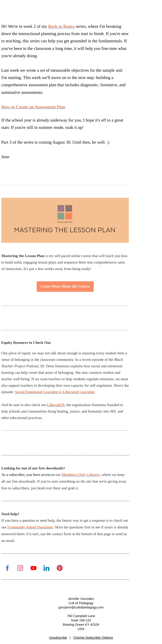Open How to Create an Assessment Plan
The width and height of the screenshot is (162, 644).
click(33, 107)
